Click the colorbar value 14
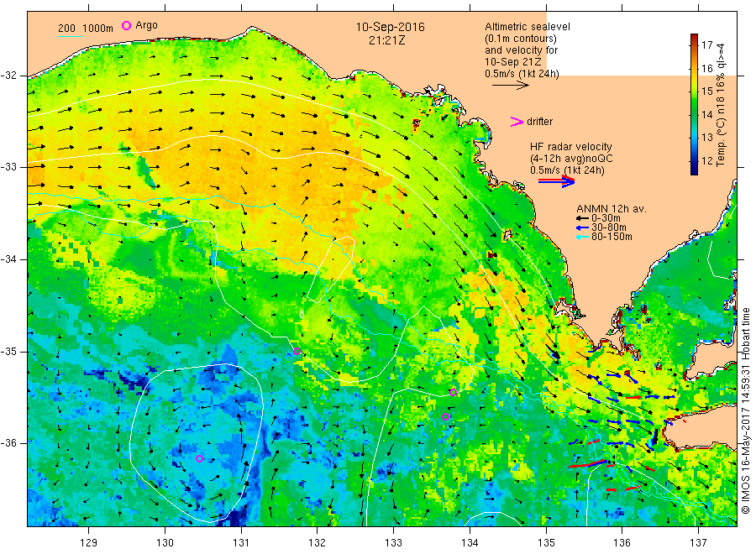 tap(706, 114)
